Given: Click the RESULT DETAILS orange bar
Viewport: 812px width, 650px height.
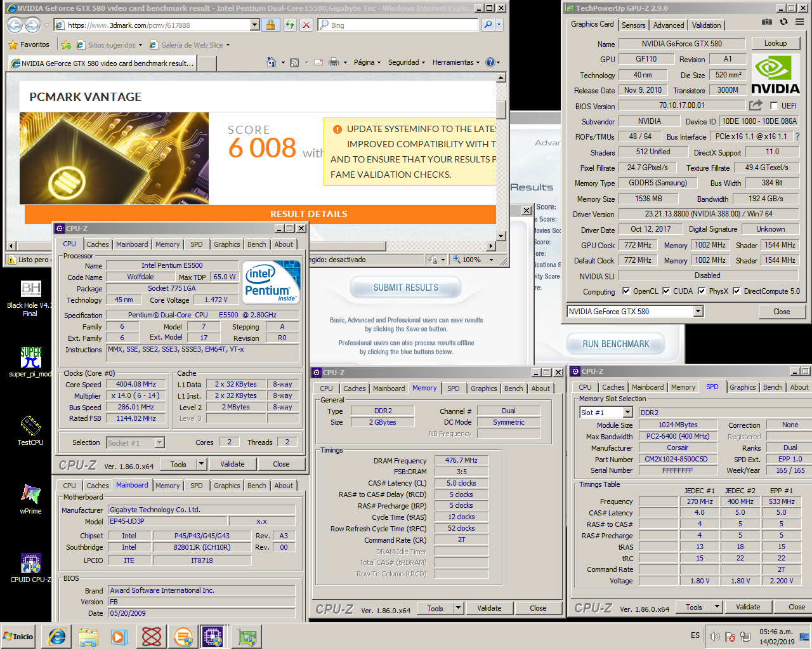Looking at the screenshot, I should coord(260,214).
